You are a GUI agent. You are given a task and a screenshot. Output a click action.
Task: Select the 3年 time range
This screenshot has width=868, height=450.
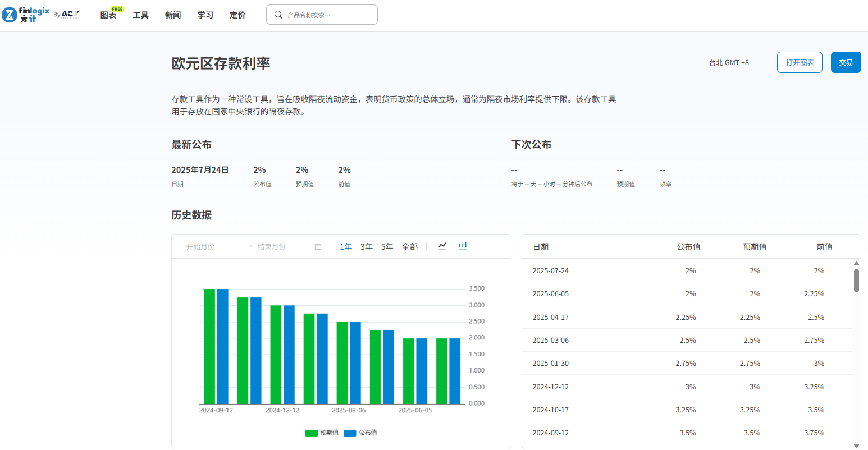367,247
